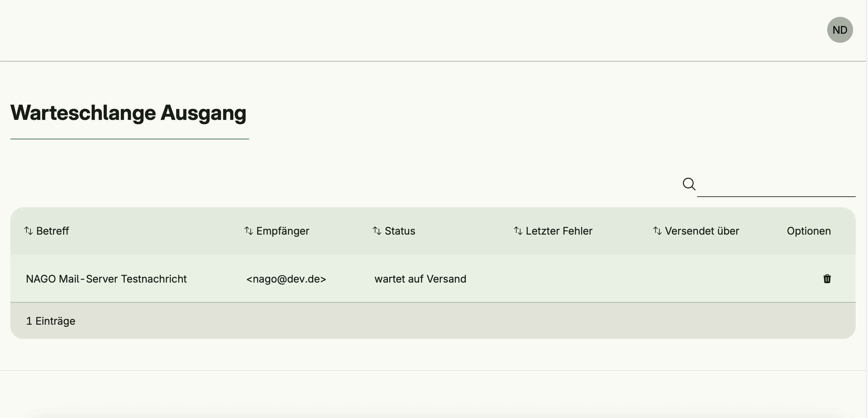Sort table by the Betreff header label

pyautogui.click(x=52, y=231)
